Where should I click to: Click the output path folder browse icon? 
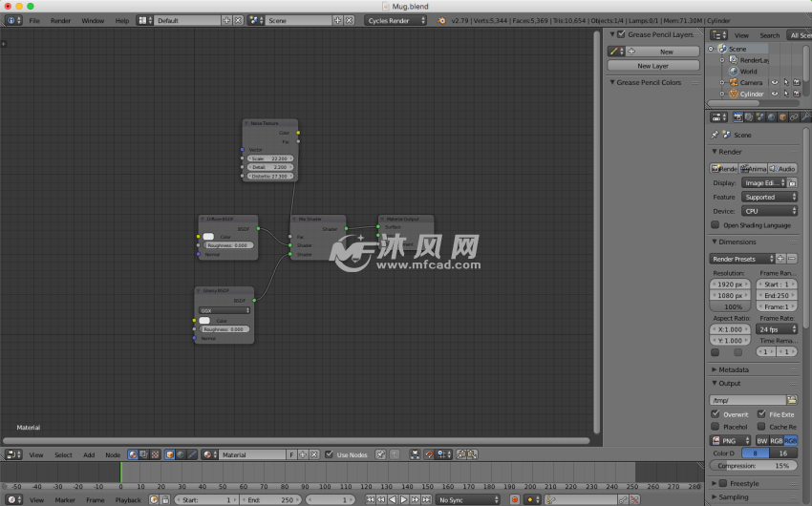[791, 400]
